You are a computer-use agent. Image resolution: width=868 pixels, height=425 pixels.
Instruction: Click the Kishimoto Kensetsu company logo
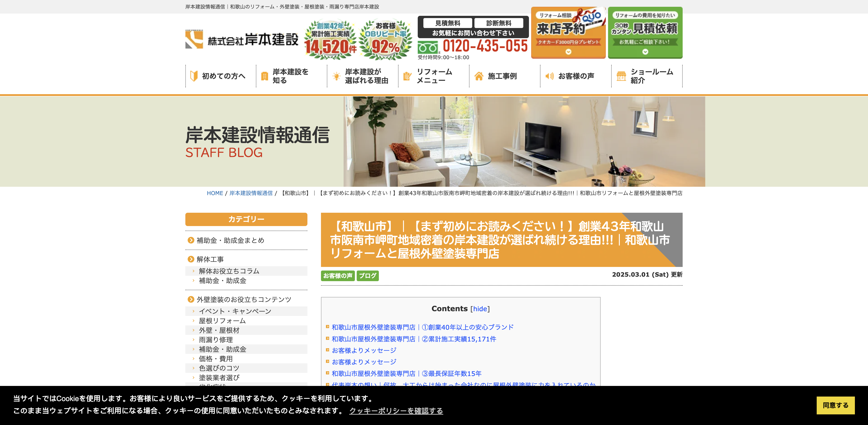tap(242, 39)
